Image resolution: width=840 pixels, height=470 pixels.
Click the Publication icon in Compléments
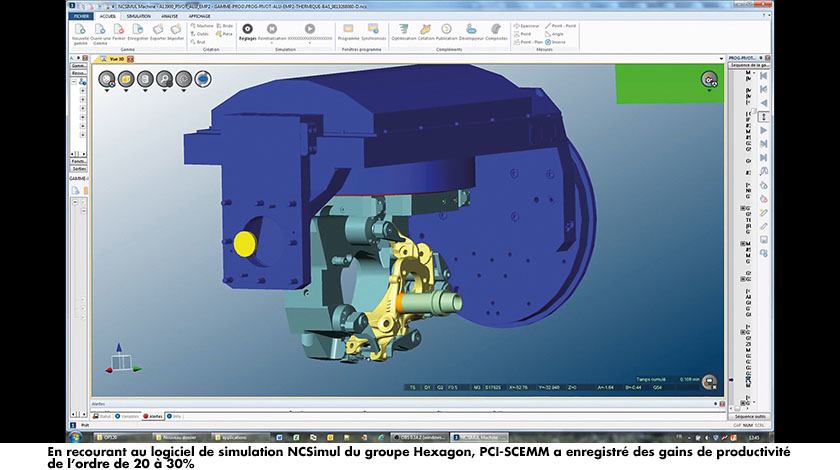click(x=448, y=30)
